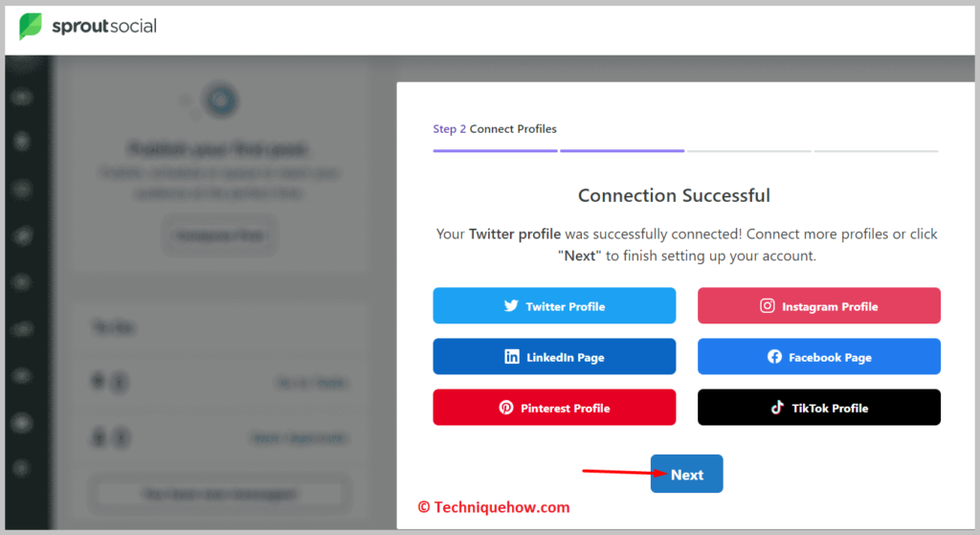Click the Pinterest logo icon
This screenshot has width=980, height=535.
tap(506, 408)
